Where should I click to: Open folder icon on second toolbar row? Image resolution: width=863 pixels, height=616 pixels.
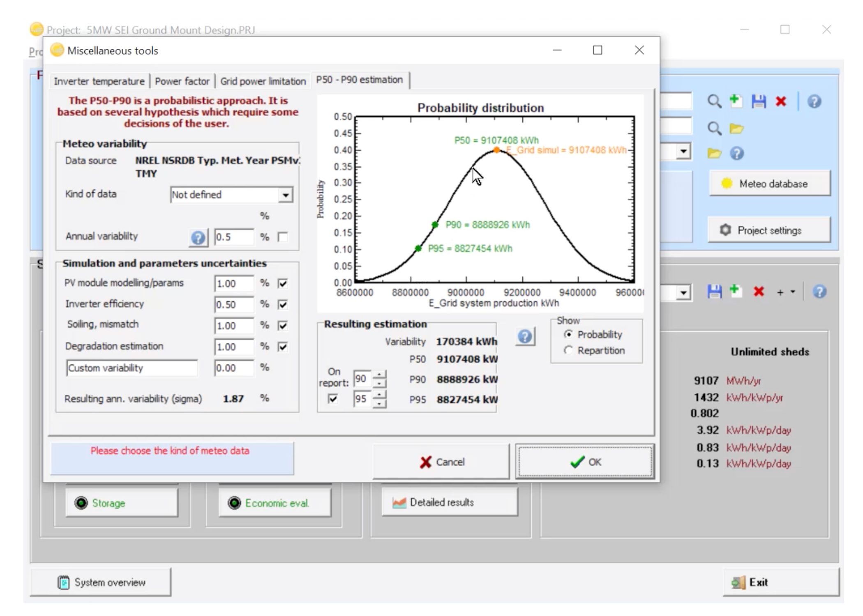point(736,129)
